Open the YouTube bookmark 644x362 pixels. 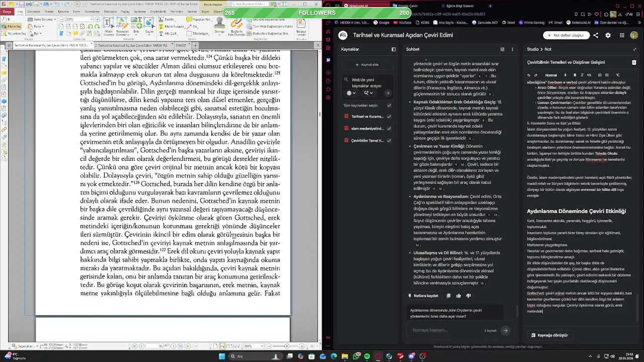click(403, 23)
